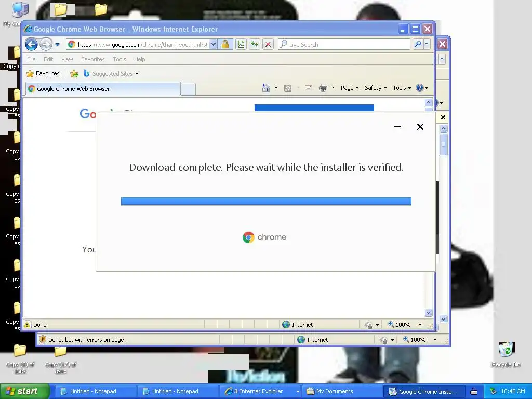Expand the Home button dropdown arrow

pos(276,88)
